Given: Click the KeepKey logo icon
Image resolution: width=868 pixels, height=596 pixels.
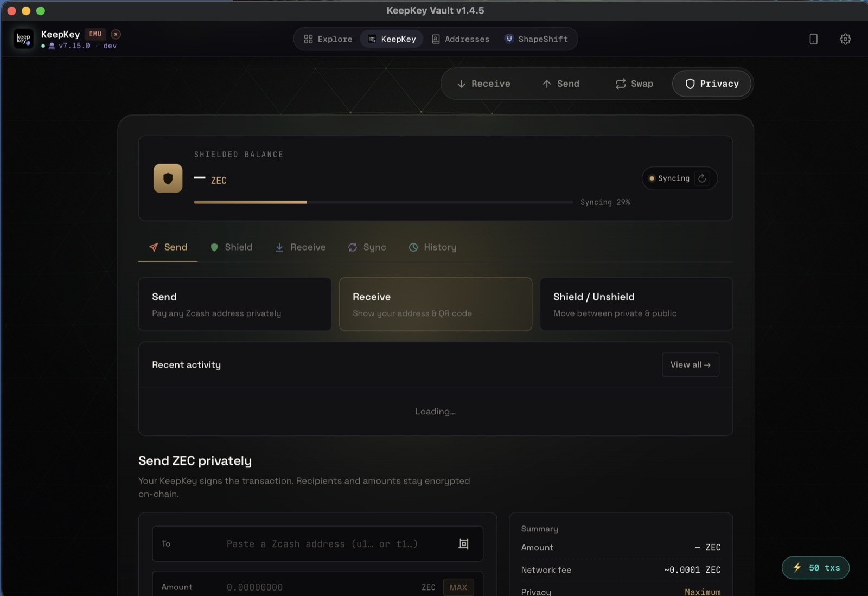Looking at the screenshot, I should (23, 39).
